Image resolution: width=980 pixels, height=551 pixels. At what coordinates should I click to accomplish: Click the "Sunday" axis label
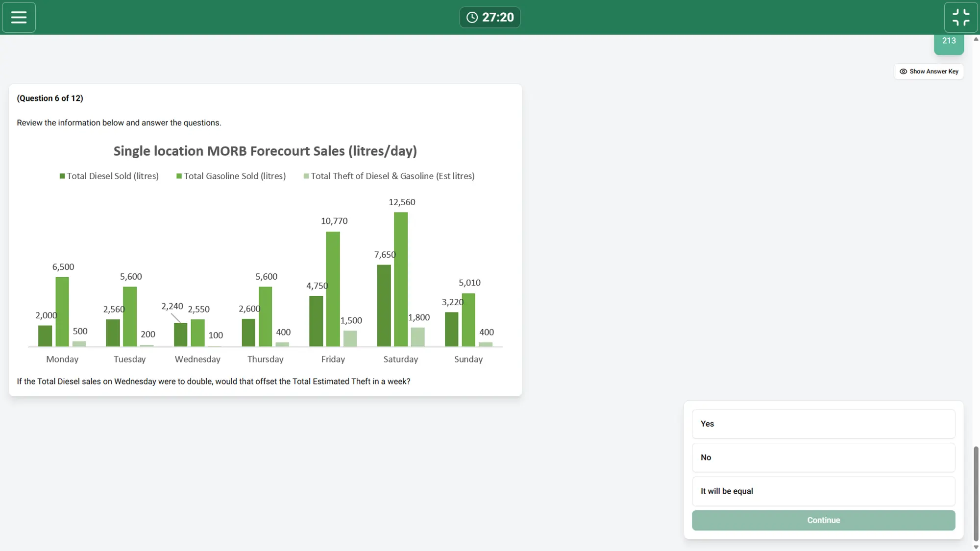468,359
